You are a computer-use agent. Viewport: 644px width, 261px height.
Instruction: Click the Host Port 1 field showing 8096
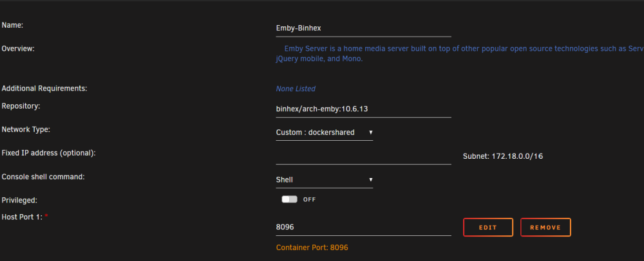[363, 227]
